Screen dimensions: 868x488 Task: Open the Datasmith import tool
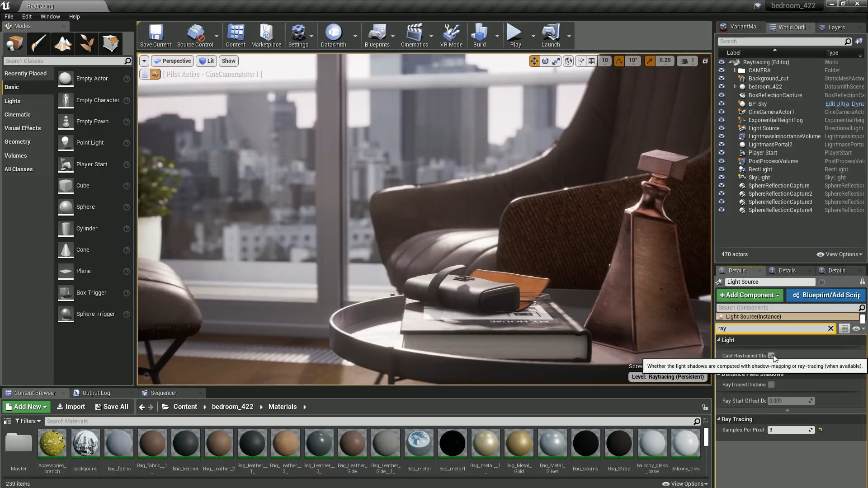click(x=334, y=36)
